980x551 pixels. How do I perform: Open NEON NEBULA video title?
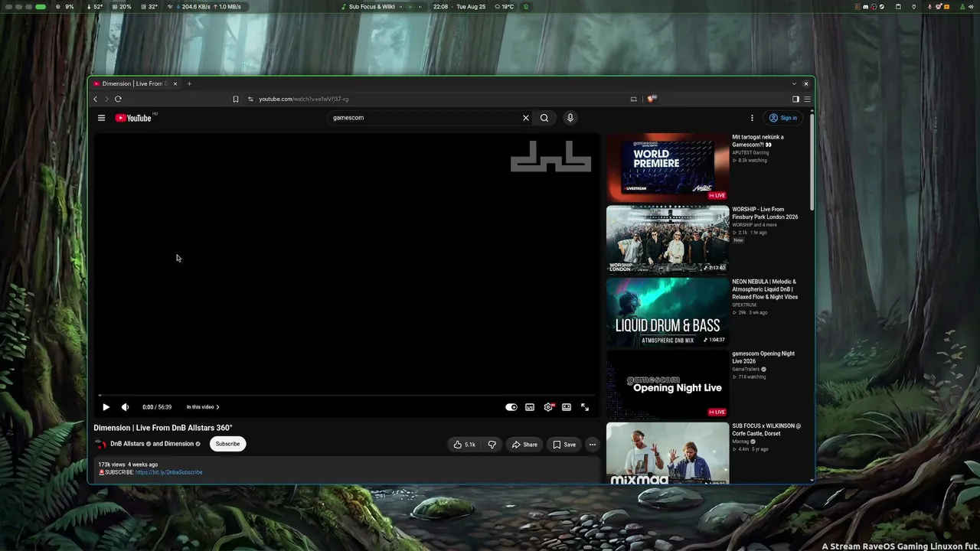point(765,289)
